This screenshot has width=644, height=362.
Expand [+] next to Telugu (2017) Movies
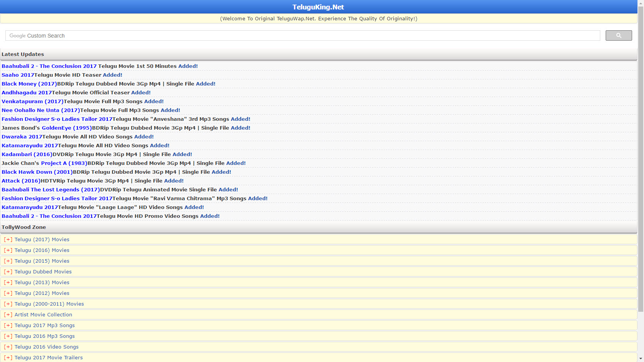(8, 239)
